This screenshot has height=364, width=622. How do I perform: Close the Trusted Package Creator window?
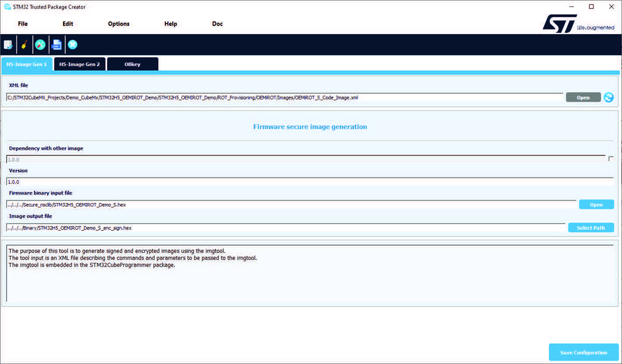(x=612, y=7)
